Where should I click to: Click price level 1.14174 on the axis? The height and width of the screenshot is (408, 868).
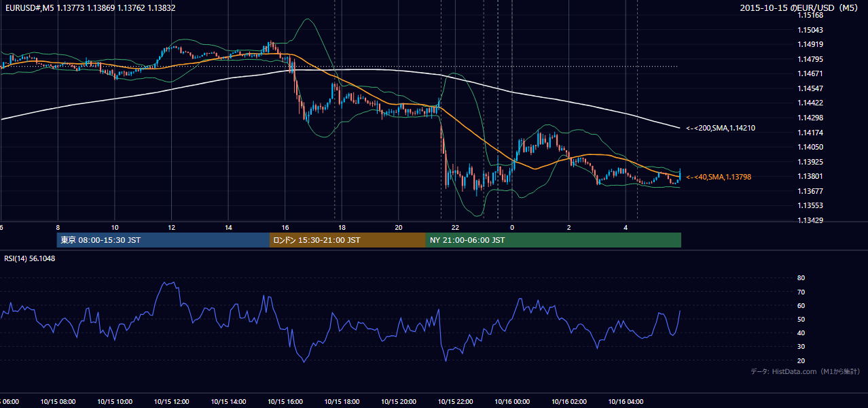(x=810, y=133)
